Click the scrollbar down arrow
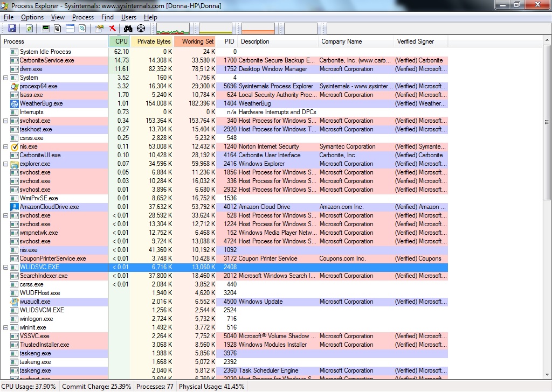552x392 pixels. click(x=547, y=375)
